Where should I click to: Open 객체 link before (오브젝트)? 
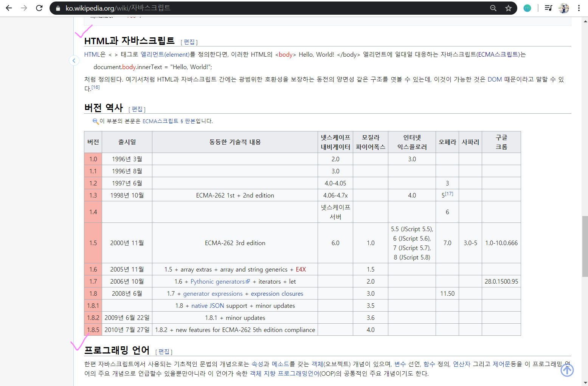317,364
